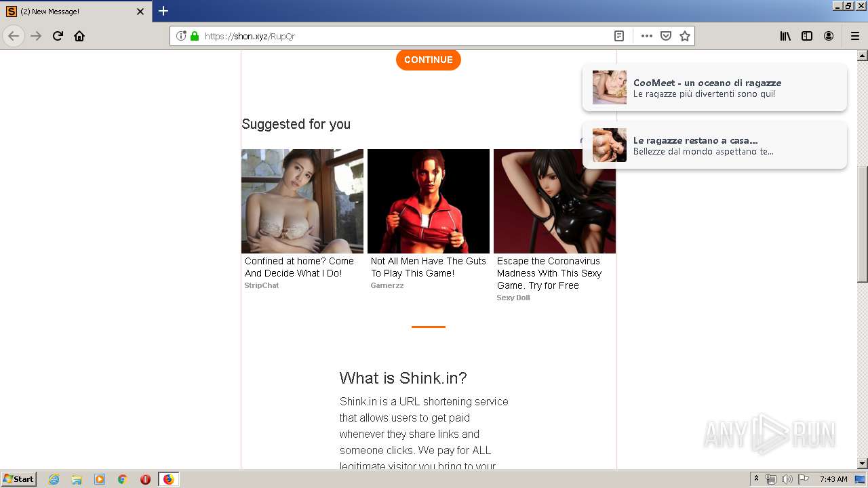Open the Firefox account icon
This screenshot has height=488, width=868.
click(x=829, y=36)
